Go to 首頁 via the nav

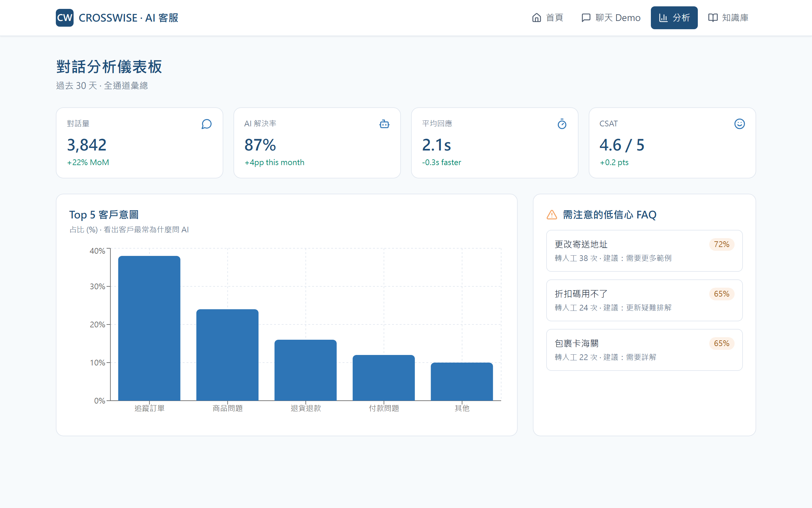547,17
